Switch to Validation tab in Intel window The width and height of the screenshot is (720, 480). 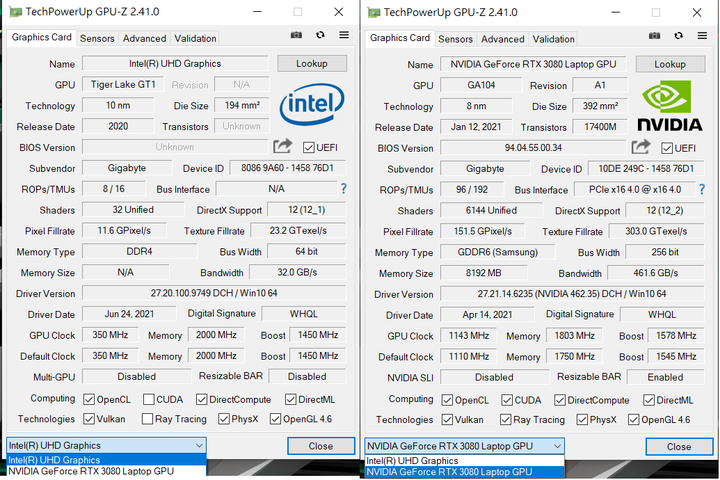[x=195, y=39]
